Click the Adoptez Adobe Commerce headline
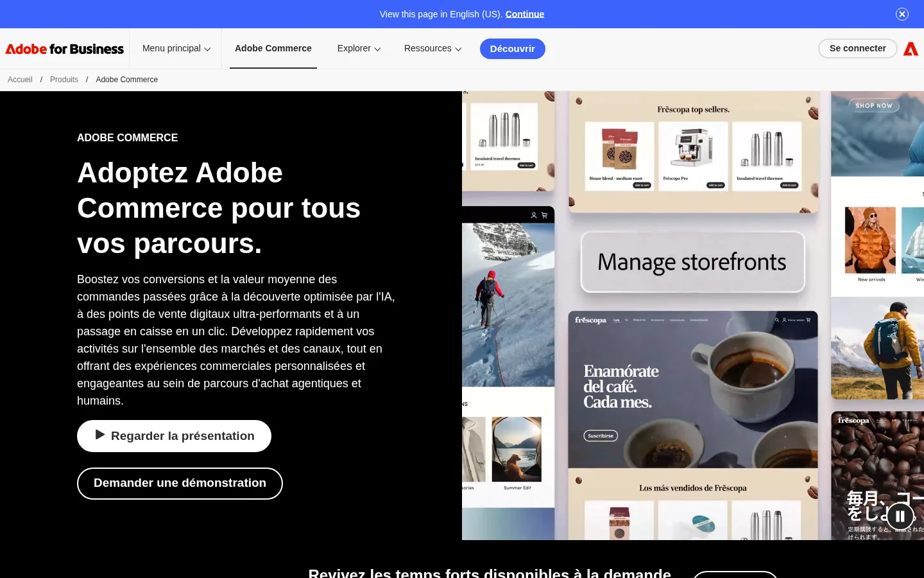 pos(219,208)
